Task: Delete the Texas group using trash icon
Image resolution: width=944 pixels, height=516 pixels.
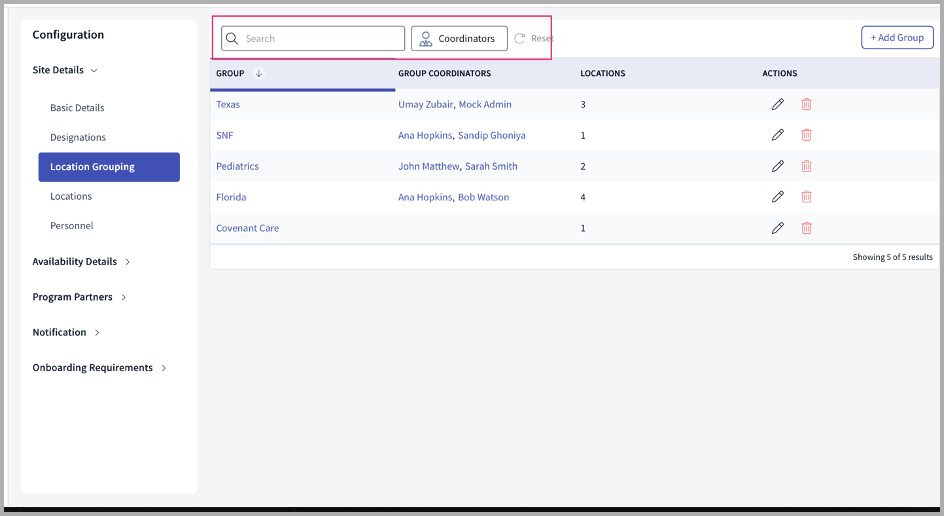Action: (806, 104)
